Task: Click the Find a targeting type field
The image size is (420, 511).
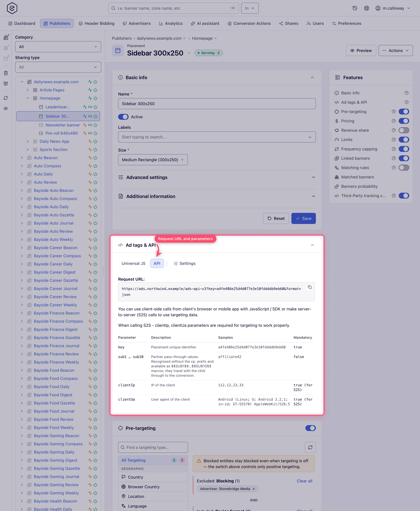Action: [153, 447]
